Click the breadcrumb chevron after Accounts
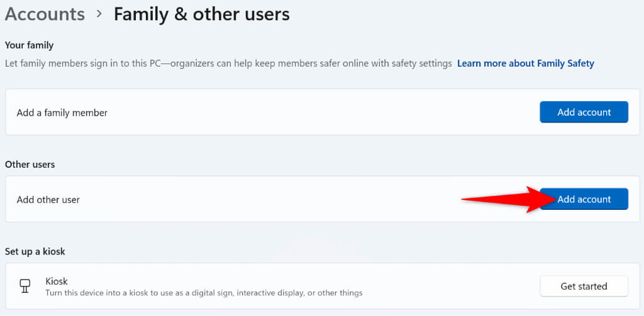 99,14
